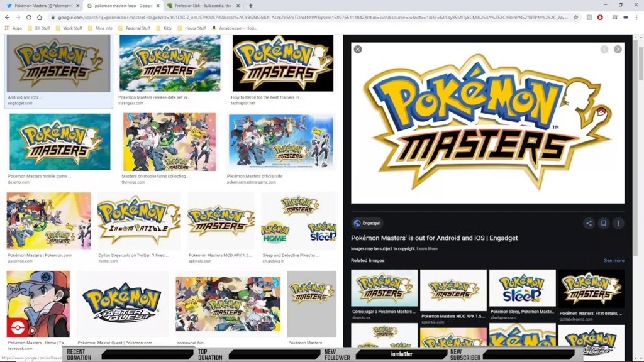Switch to the Professor Oak Bulbapedia tab
The width and height of the screenshot is (644, 362).
[x=195, y=6]
